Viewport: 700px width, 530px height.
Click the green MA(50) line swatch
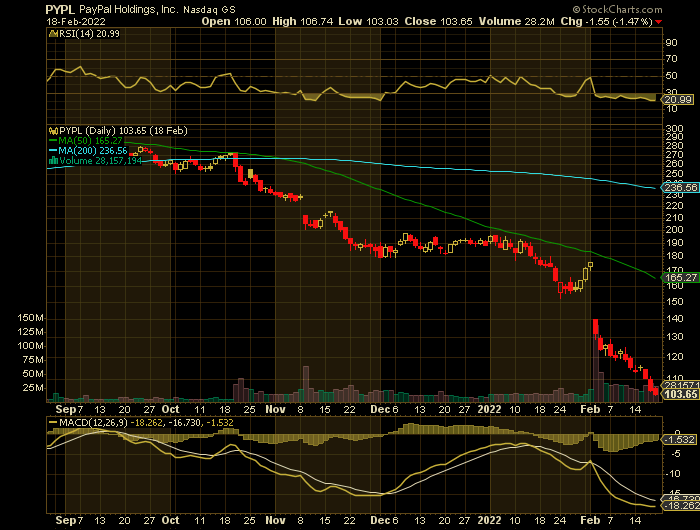(53, 141)
